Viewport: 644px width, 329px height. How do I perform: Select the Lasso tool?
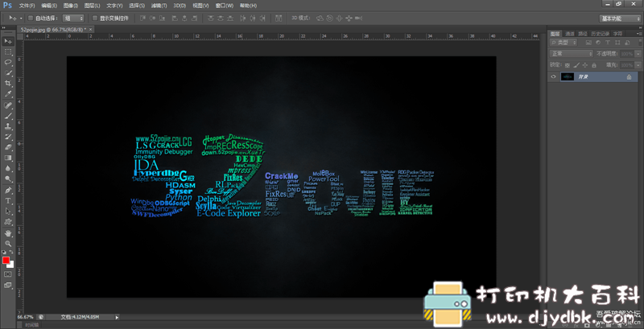8,63
